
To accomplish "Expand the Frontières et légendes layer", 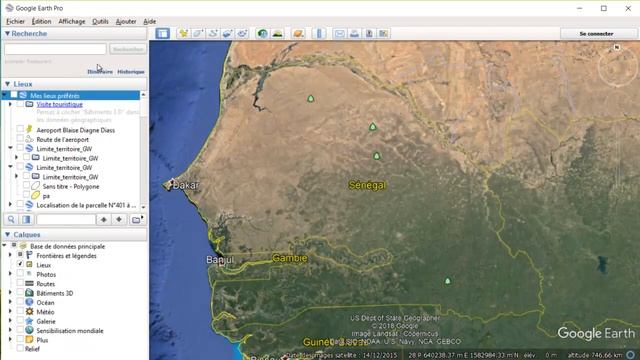I will click(10, 255).
